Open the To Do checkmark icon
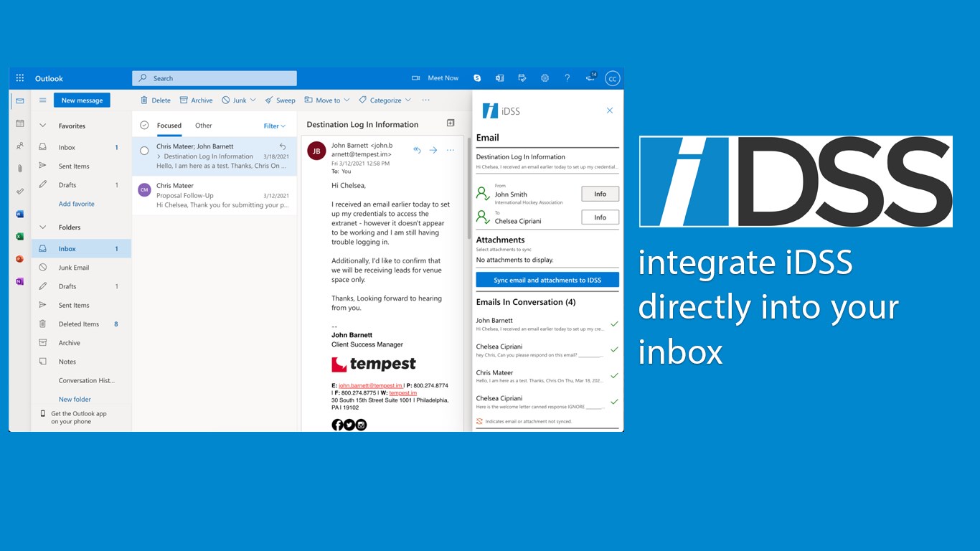This screenshot has height=551, width=980. click(20, 192)
